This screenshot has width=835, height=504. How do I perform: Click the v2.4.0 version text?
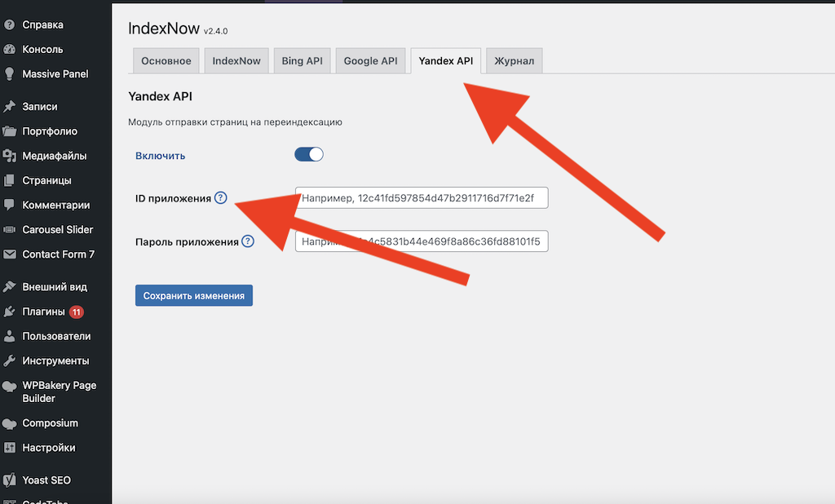(x=215, y=32)
